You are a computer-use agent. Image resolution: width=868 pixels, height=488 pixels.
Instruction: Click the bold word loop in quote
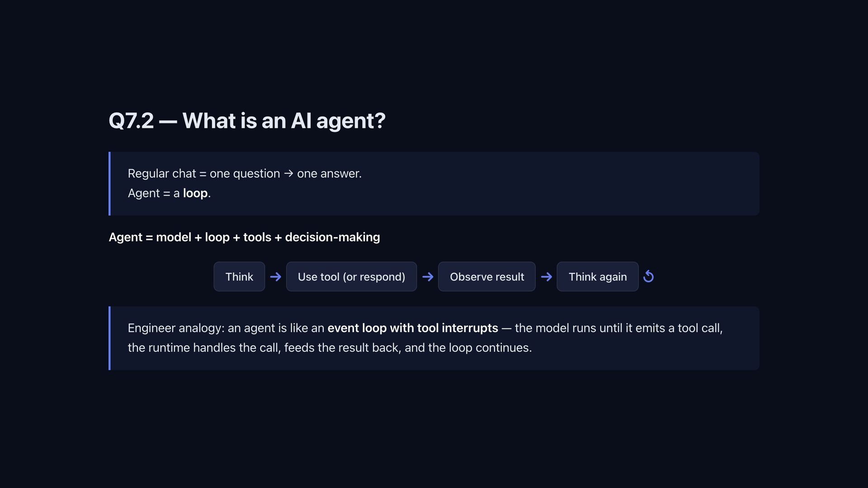click(x=195, y=193)
